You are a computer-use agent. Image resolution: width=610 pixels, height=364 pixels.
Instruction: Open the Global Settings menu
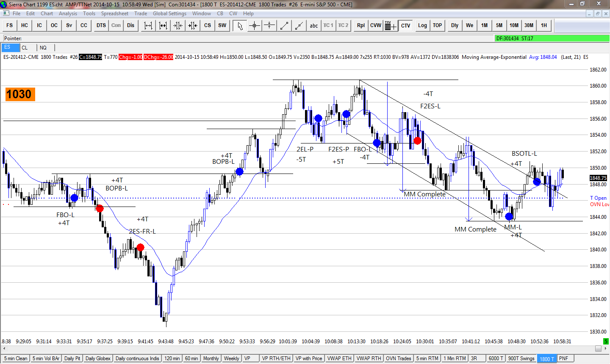click(170, 14)
